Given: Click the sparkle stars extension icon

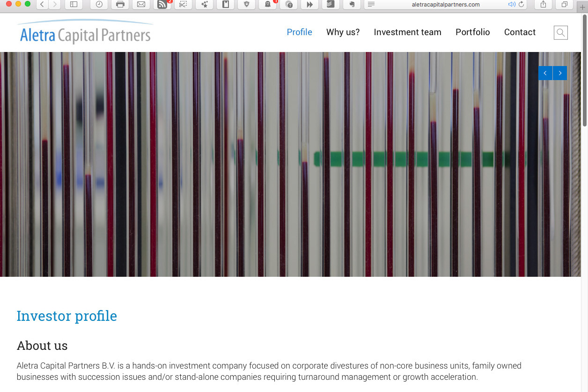Looking at the screenshot, I should coord(205,5).
